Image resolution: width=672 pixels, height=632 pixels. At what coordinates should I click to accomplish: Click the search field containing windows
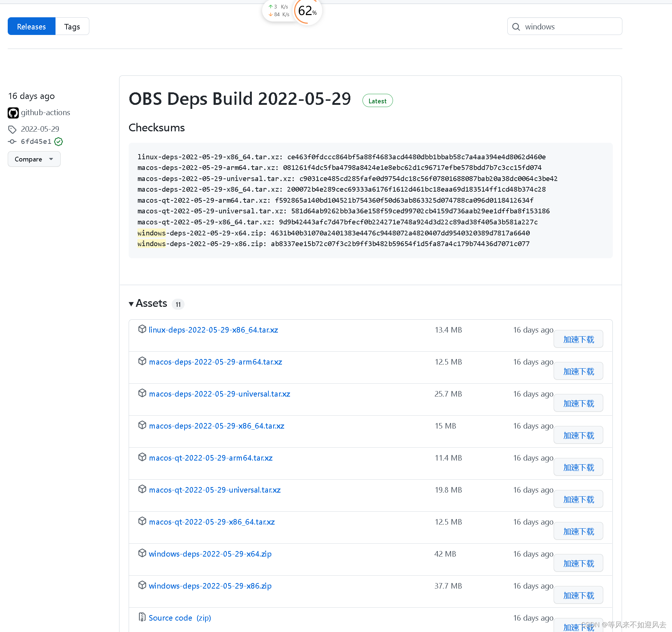[x=566, y=26]
